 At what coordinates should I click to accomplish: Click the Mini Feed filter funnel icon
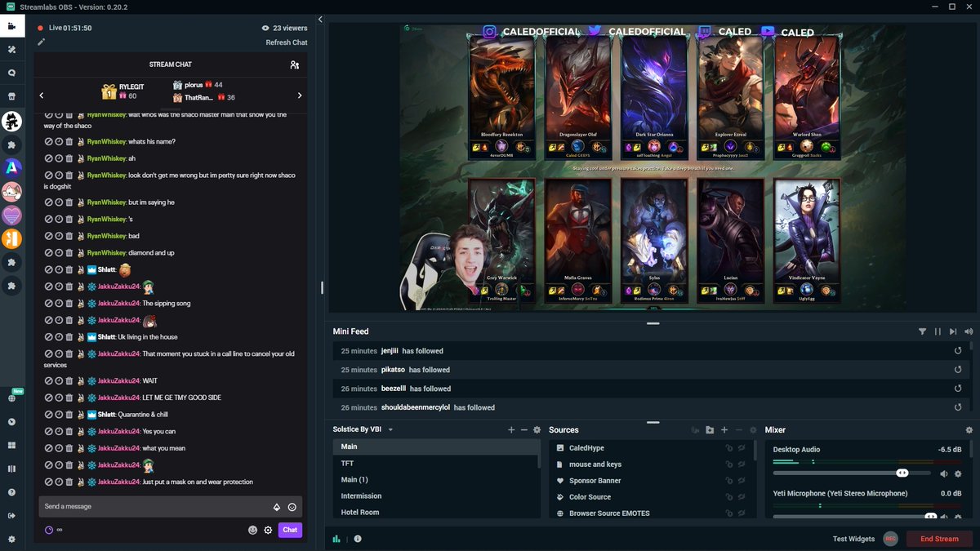click(x=922, y=331)
